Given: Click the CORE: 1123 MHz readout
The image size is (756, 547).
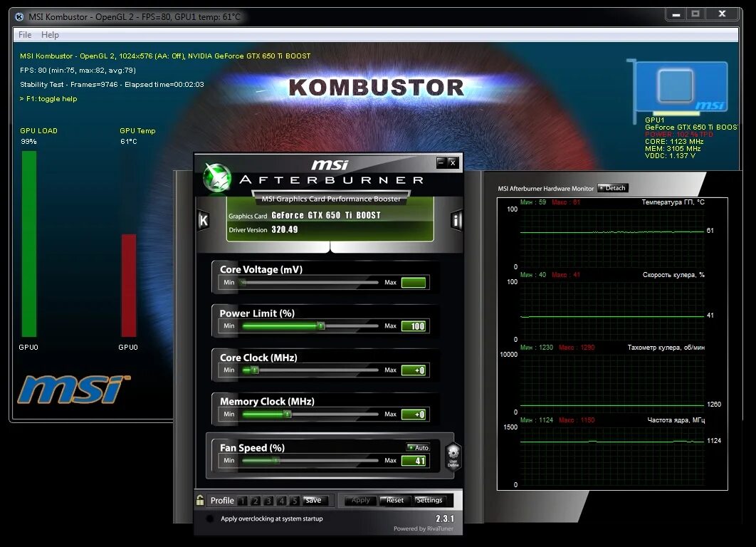Looking at the screenshot, I should tap(674, 141).
